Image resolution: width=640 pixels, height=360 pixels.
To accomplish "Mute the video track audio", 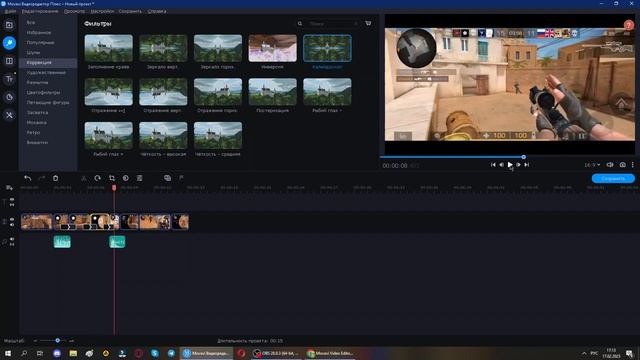I will (12, 224).
